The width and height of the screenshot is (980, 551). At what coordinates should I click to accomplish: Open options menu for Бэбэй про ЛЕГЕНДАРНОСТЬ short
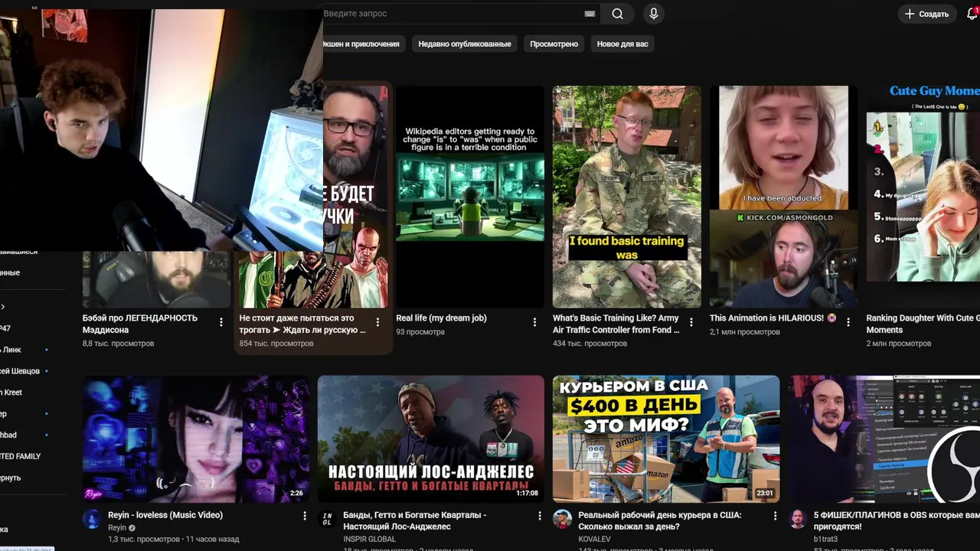click(221, 322)
